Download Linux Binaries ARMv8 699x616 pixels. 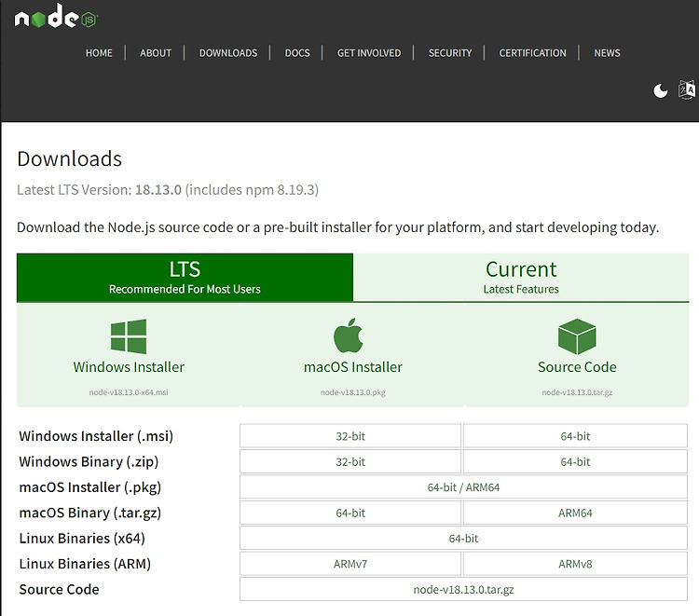point(576,564)
